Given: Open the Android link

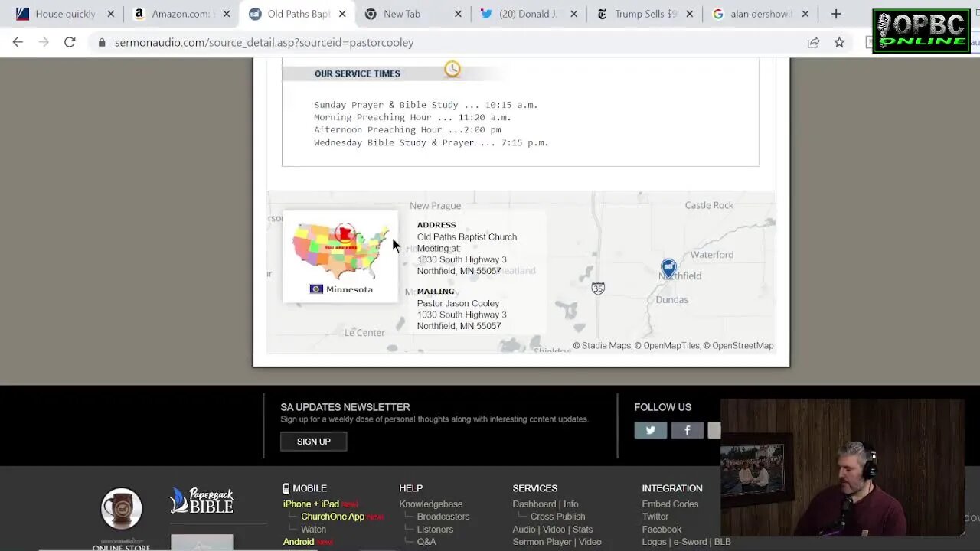Looking at the screenshot, I should click(299, 542).
